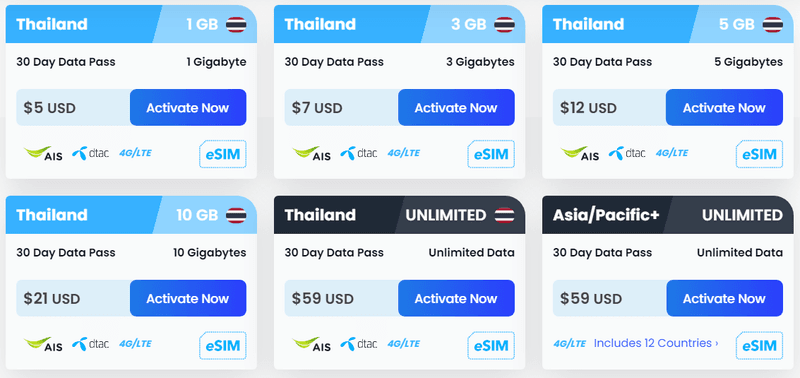Screen dimensions: 800x378
Task: Click the Thailand flag on the 1 GB card
Action: pos(236,24)
